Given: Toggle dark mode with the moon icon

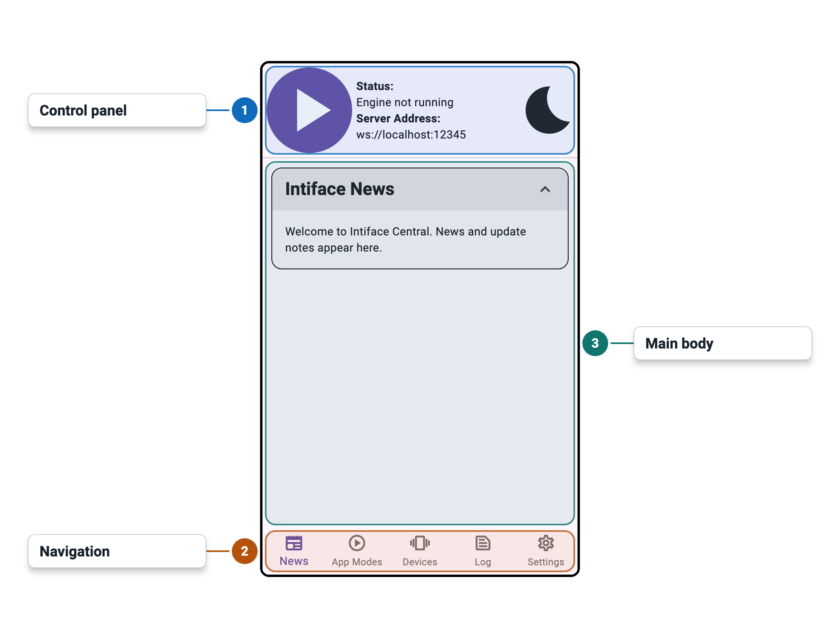Looking at the screenshot, I should pyautogui.click(x=547, y=110).
